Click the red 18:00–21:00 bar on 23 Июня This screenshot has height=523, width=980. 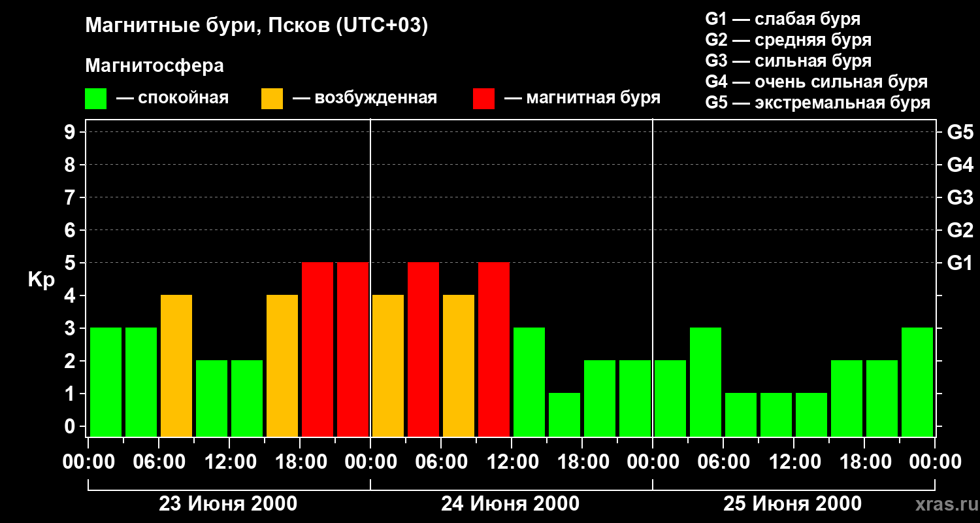click(318, 349)
